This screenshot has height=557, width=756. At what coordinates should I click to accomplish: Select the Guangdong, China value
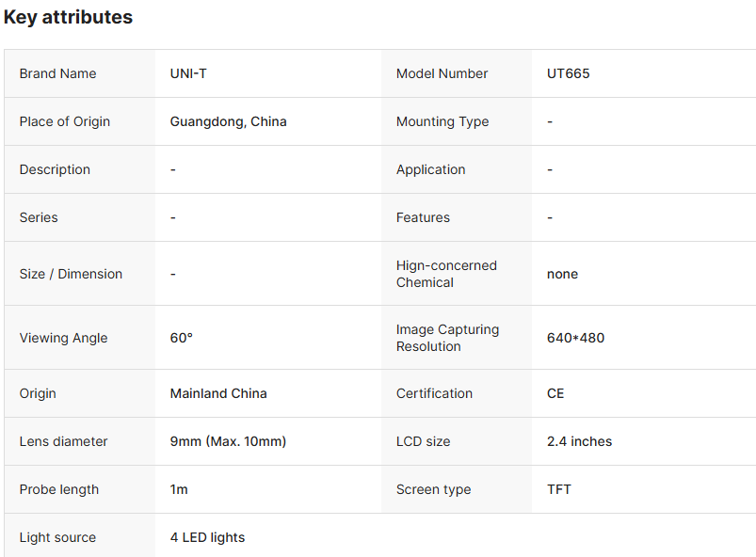pyautogui.click(x=228, y=121)
